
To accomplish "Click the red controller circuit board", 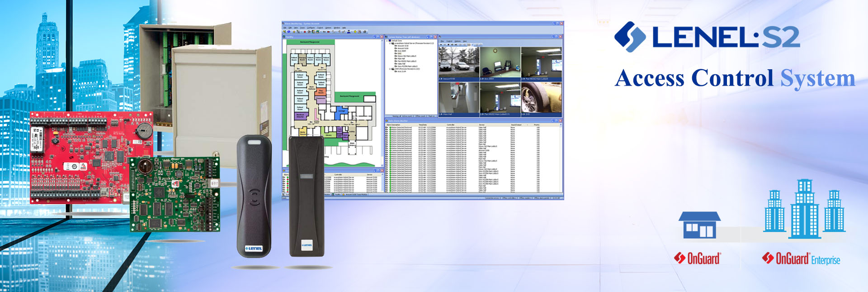I will pyautogui.click(x=90, y=156).
